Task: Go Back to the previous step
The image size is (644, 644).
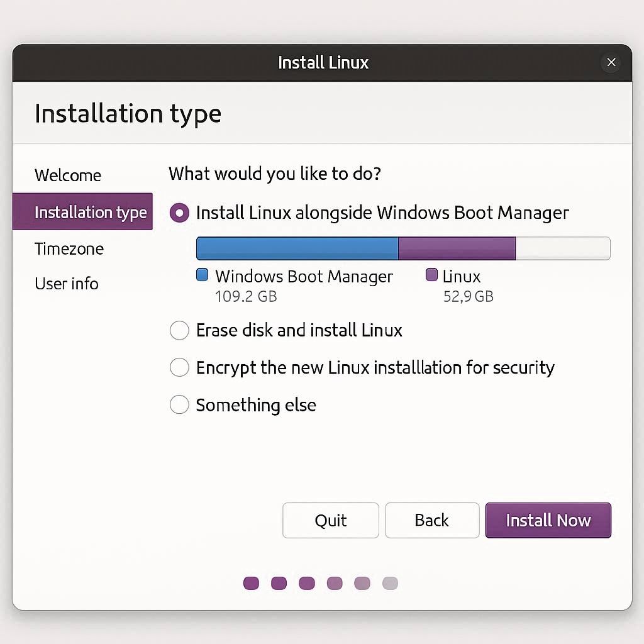Action: click(432, 520)
